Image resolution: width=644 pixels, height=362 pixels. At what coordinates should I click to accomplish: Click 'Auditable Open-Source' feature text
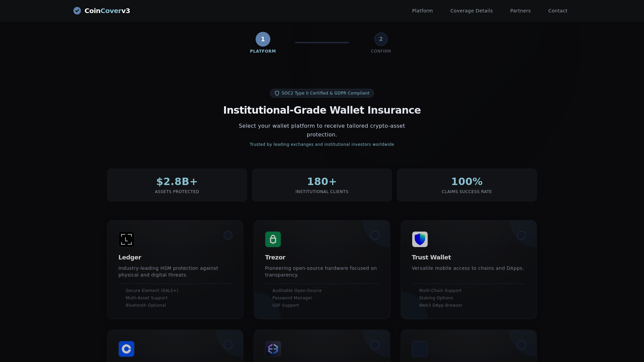tap(297, 291)
